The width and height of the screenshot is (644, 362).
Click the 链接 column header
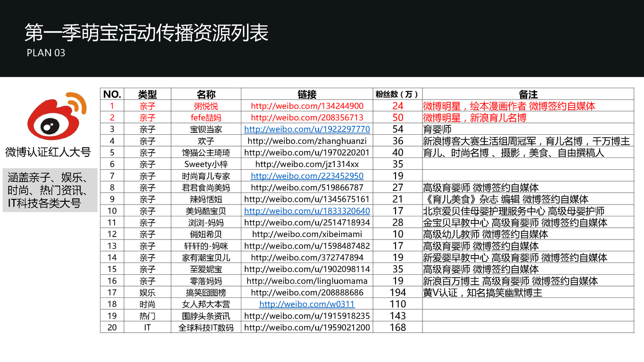pos(307,94)
